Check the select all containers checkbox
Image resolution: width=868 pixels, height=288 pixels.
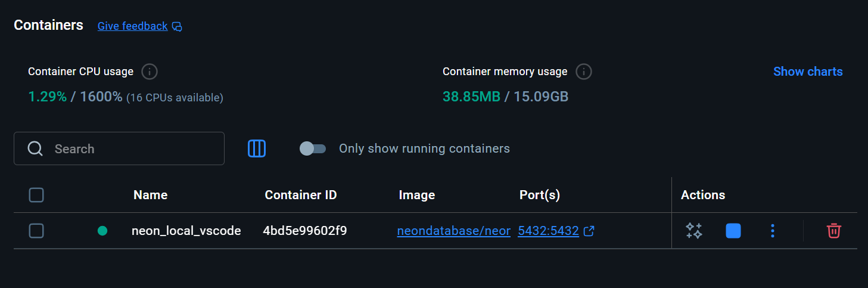point(36,195)
